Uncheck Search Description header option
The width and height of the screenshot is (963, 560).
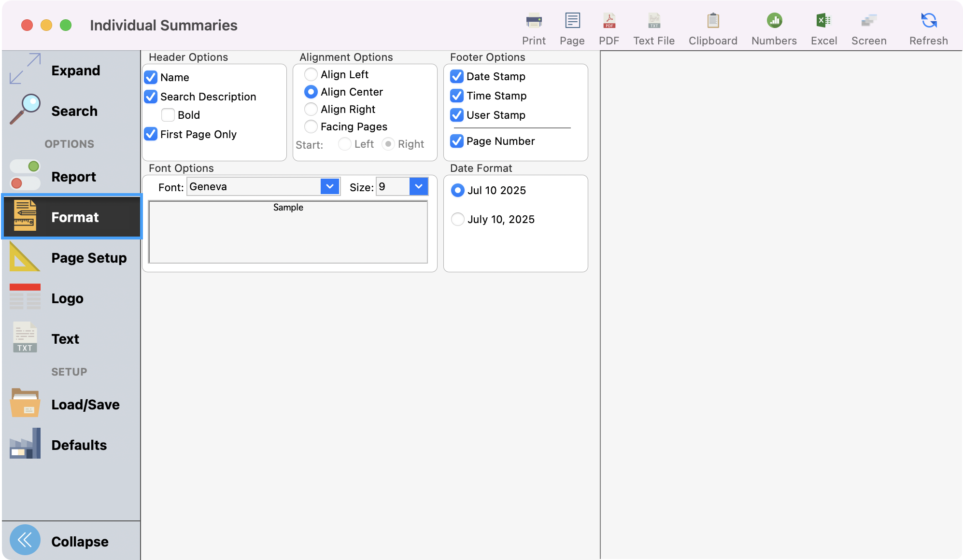pos(150,97)
